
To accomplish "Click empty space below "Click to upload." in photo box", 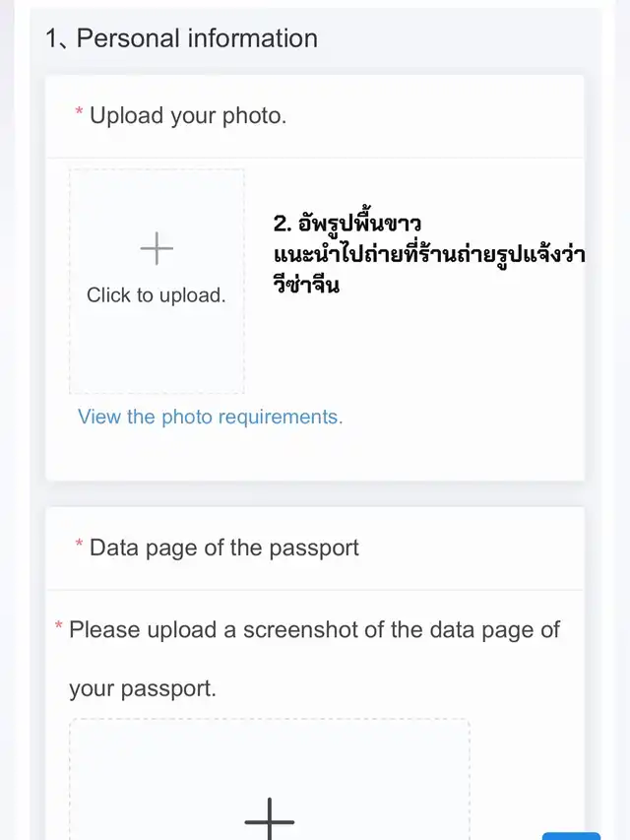I will [x=156, y=350].
